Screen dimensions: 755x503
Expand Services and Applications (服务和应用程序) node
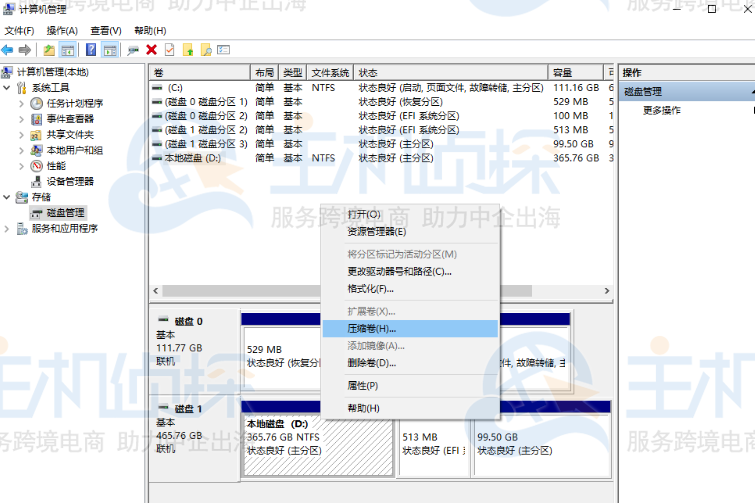coord(8,228)
